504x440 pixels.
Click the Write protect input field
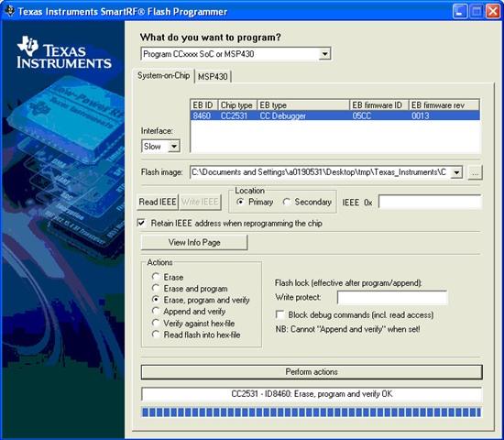[392, 297]
